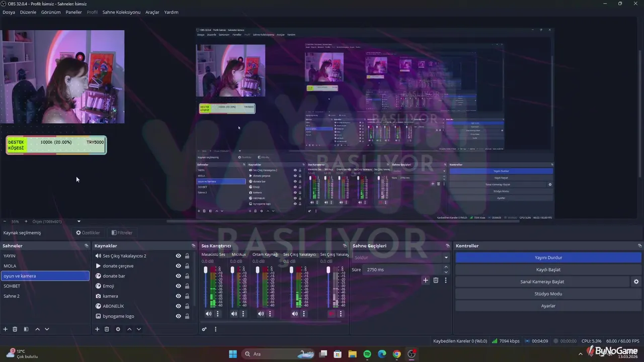Zoom out the preview with minus

click(x=5, y=221)
